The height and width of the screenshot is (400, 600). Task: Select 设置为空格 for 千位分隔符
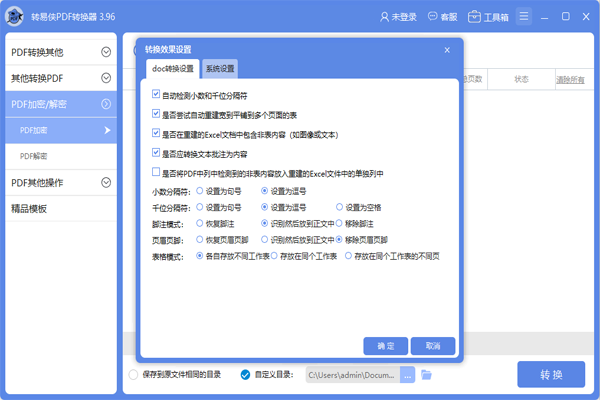(x=341, y=207)
